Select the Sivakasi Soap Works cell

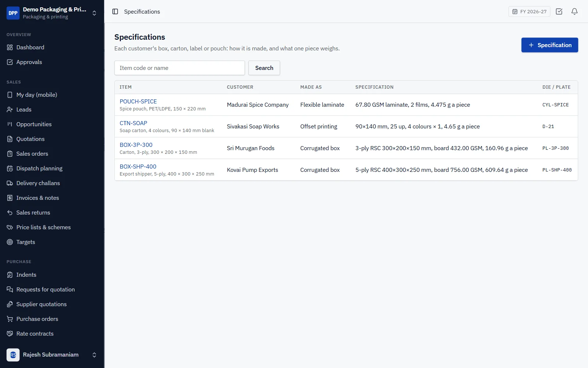pyautogui.click(x=253, y=127)
